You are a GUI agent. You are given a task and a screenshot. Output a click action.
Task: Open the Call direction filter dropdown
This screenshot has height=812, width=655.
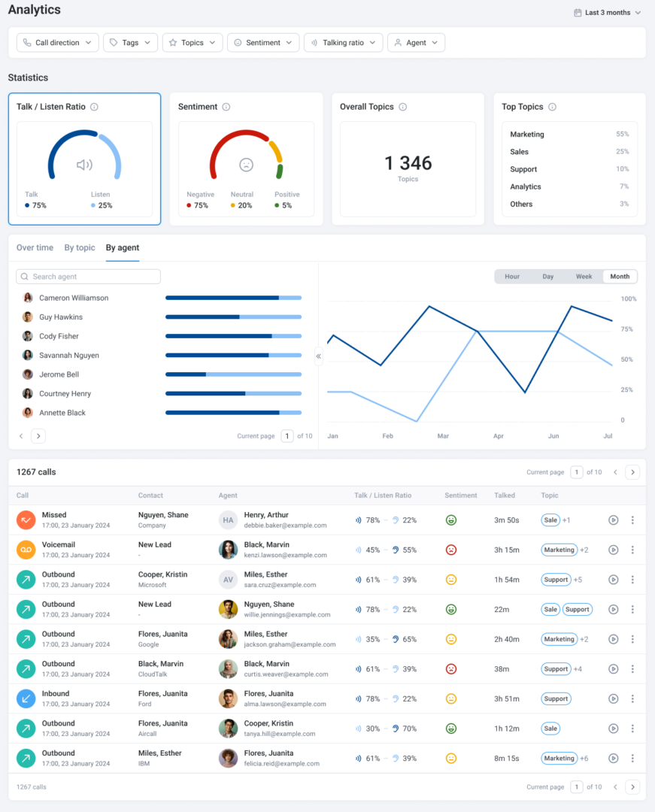(57, 42)
